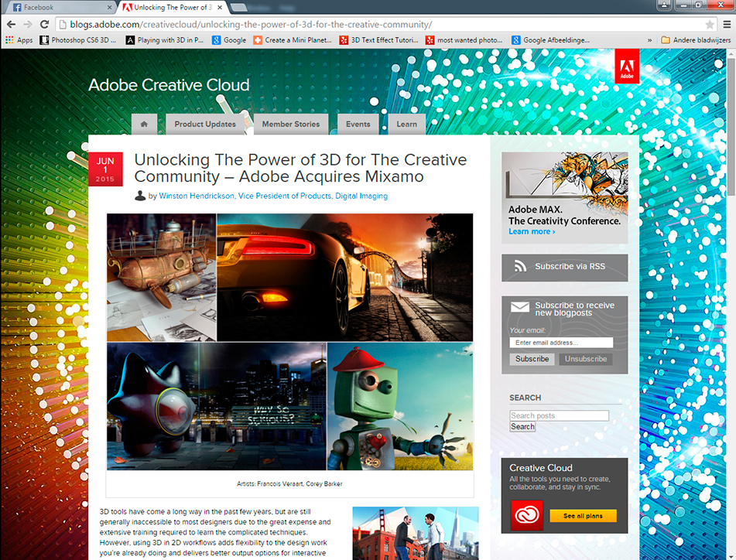Click the Chrome user profile icon

coord(664,5)
